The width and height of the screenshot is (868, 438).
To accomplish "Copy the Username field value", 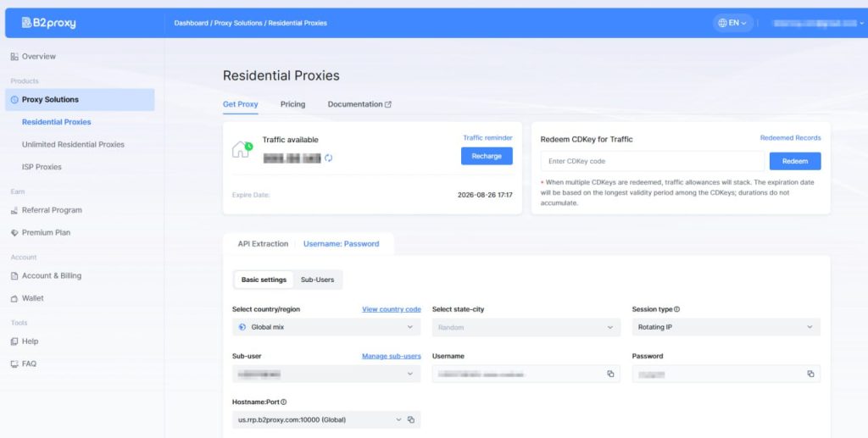I will click(610, 374).
